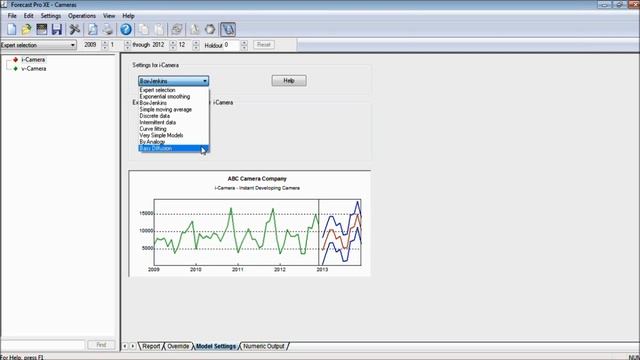Select i-Camera in the item tree
This screenshot has height=360, width=640.
33,60
